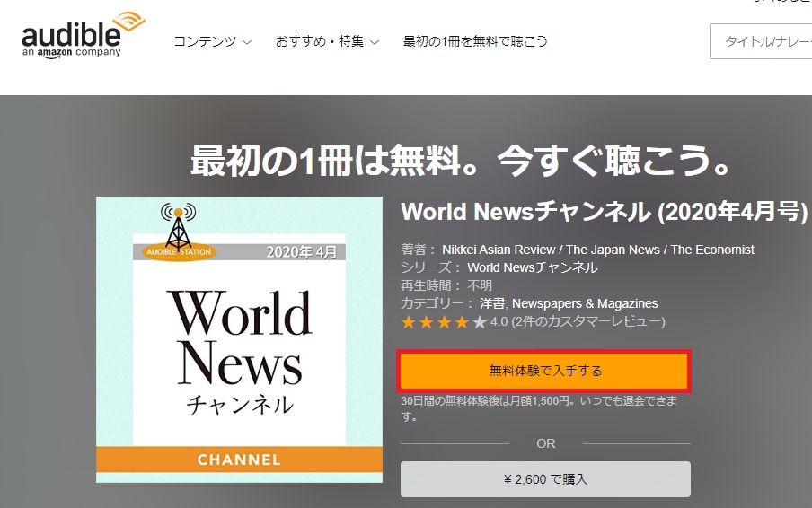812x508 pixels.
Task: Focus the タイトル/ナレーター search field
Action: point(761,41)
